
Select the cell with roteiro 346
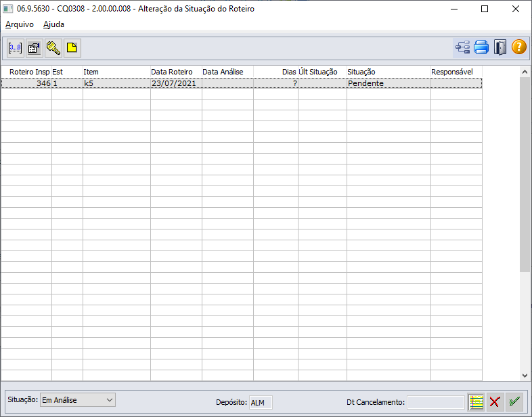click(x=26, y=83)
